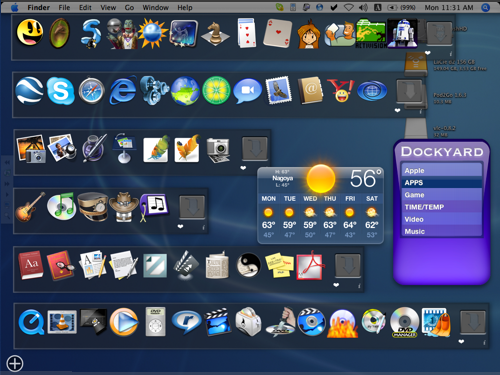This screenshot has height=375, width=500.
Task: Open Stickies notes
Action: pos(279,265)
